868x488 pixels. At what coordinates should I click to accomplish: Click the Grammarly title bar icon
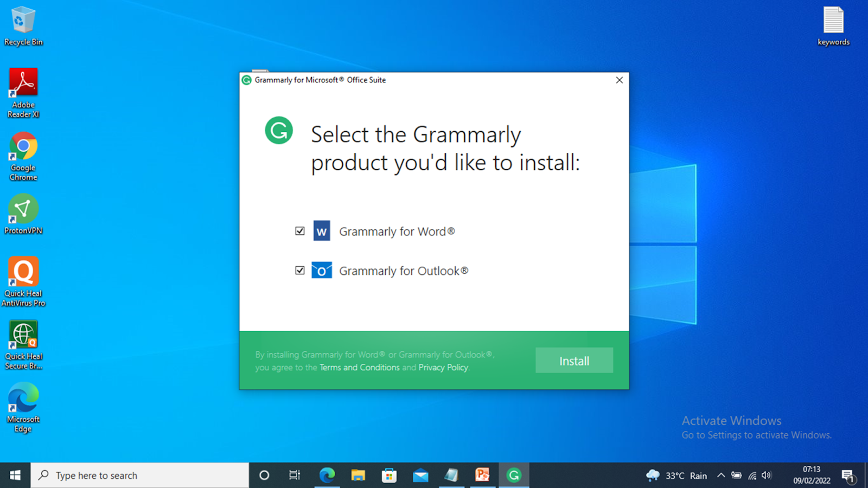click(246, 80)
